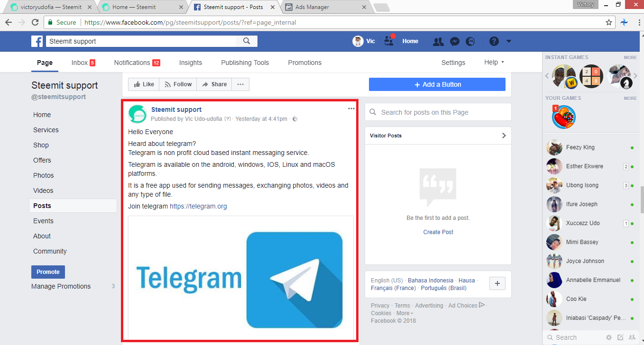Click the page switcher icon with red dot
Screen dimensions: 644x345
tap(389, 41)
